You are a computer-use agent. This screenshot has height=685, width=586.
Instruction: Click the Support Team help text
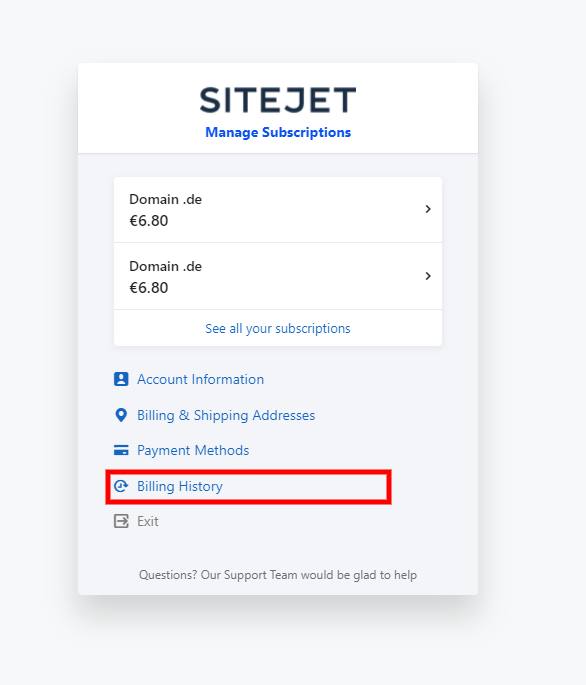click(x=278, y=575)
